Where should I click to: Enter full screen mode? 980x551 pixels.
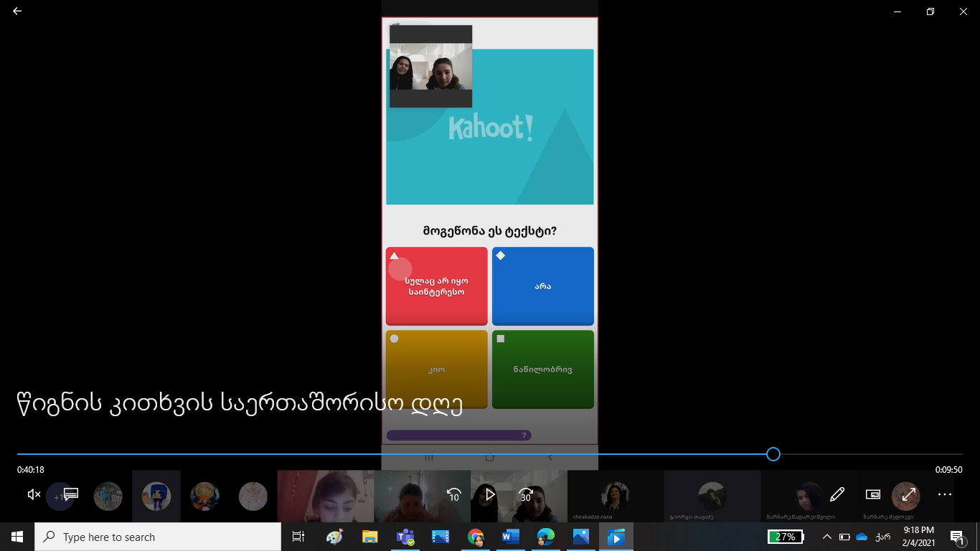(909, 494)
